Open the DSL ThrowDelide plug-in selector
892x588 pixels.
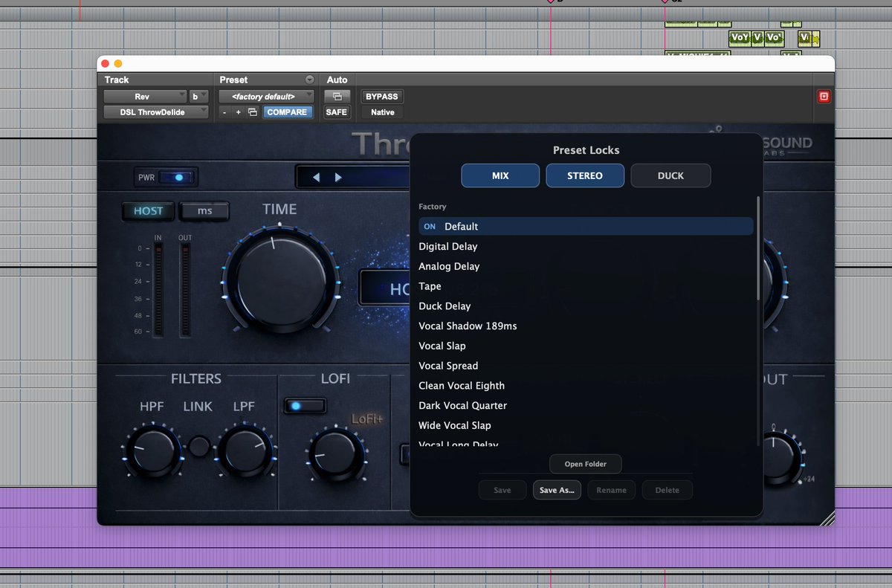[156, 112]
